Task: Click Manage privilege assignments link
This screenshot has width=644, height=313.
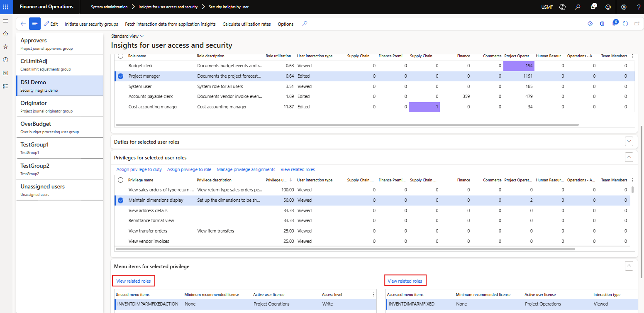Action: pos(246,169)
